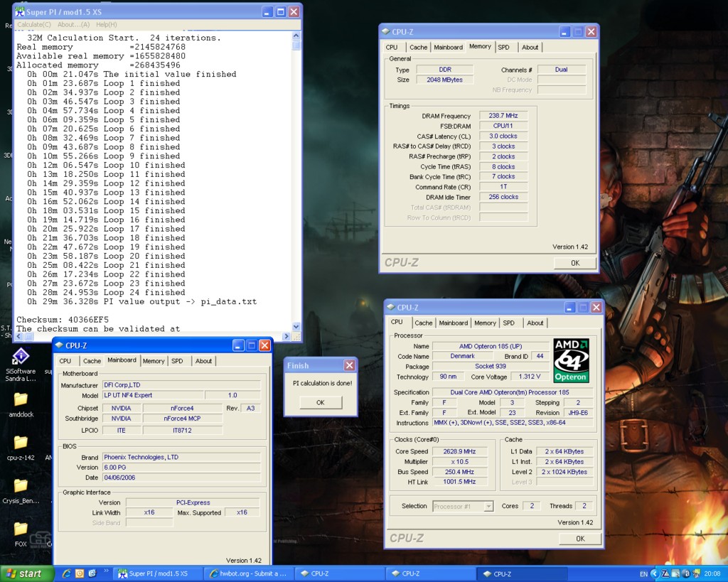
Task: Click OK in the CPU tab CPU-Z window
Action: [580, 539]
